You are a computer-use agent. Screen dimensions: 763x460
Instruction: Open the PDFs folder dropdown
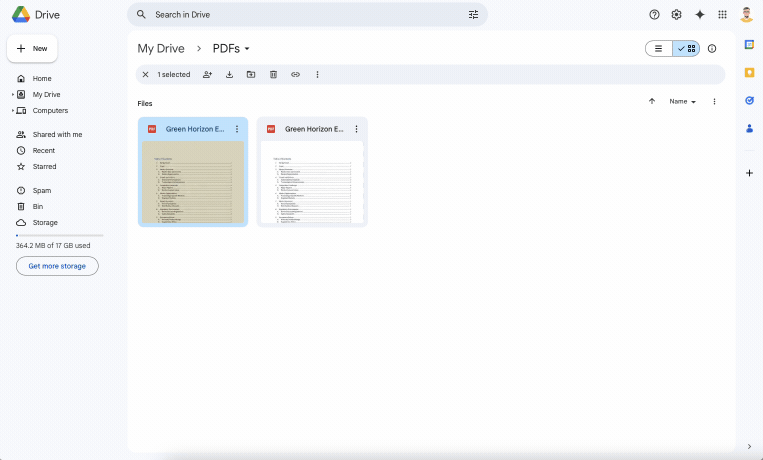[x=231, y=49]
